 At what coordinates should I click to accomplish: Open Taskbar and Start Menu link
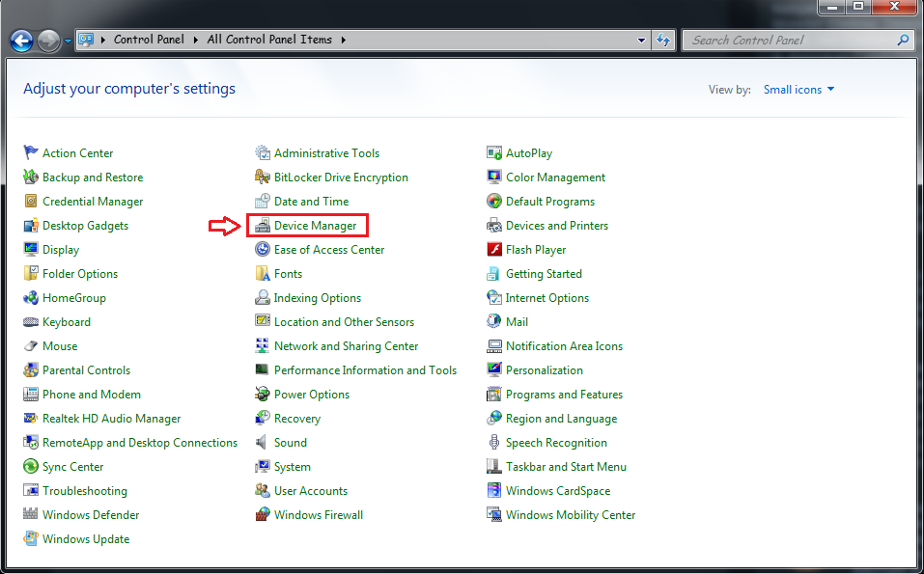point(566,467)
